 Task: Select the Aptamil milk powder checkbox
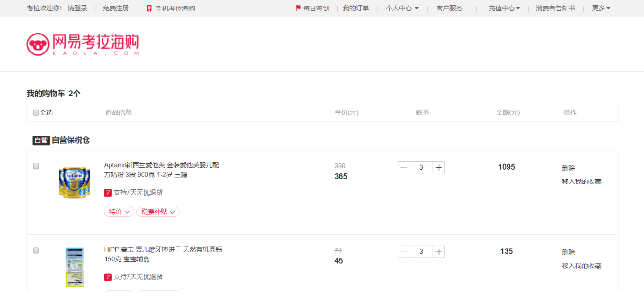(36, 166)
